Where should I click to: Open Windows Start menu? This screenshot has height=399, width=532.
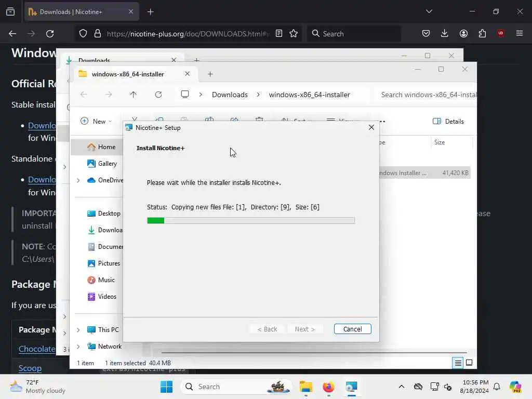166,387
